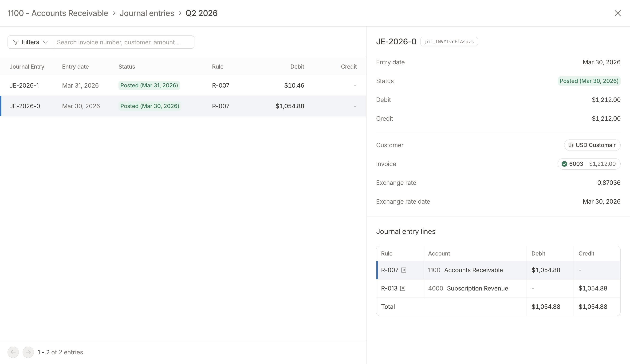Close the journal entries panel with X
This screenshot has height=364, width=630.
pos(618,13)
